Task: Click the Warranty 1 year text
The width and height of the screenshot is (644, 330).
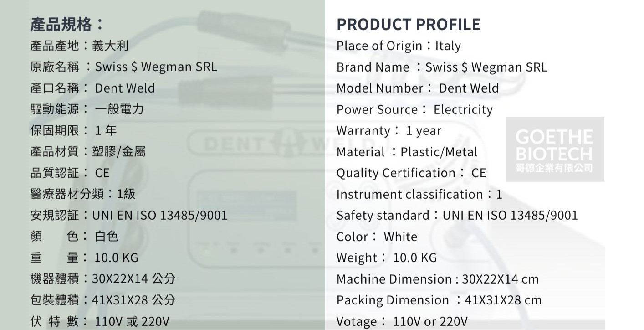Action: point(389,131)
